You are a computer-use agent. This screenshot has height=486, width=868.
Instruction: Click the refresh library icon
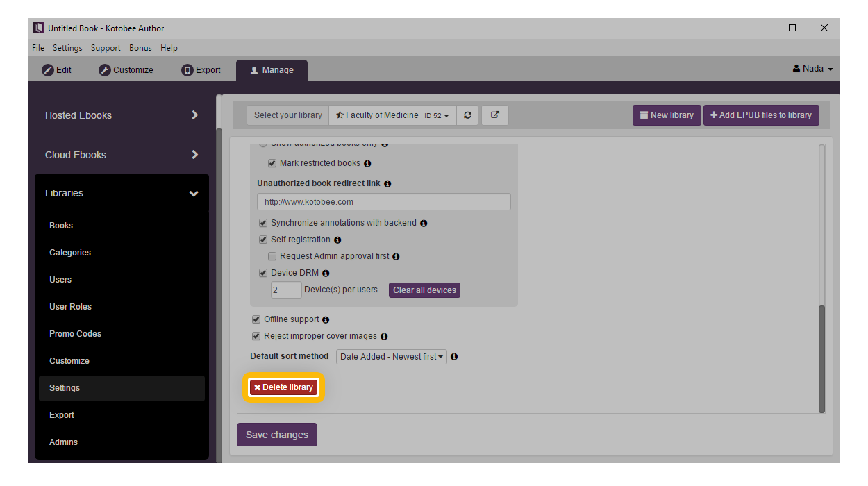[467, 115]
